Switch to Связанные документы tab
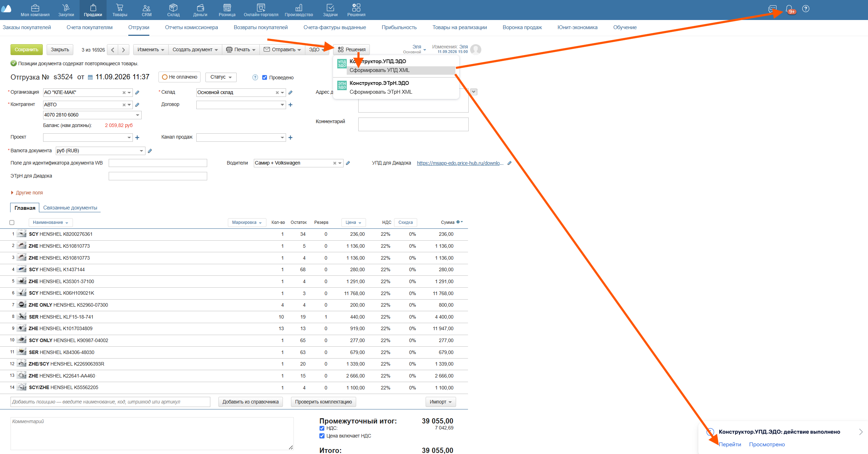The width and height of the screenshot is (868, 454). [70, 208]
